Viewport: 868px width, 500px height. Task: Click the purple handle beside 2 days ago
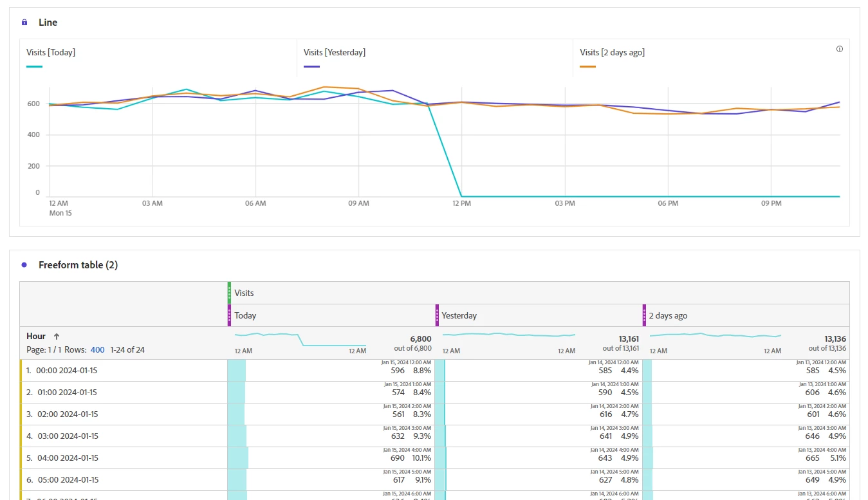point(644,315)
